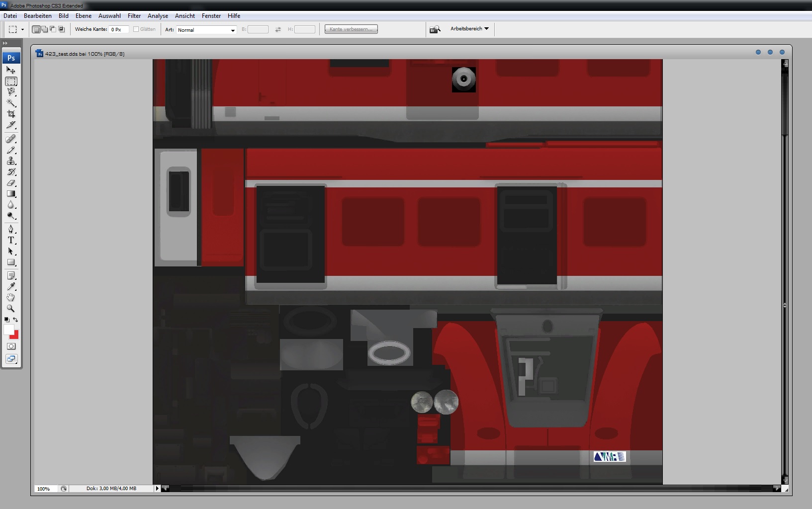
Task: Toggle Quick Mask mode
Action: click(x=11, y=346)
